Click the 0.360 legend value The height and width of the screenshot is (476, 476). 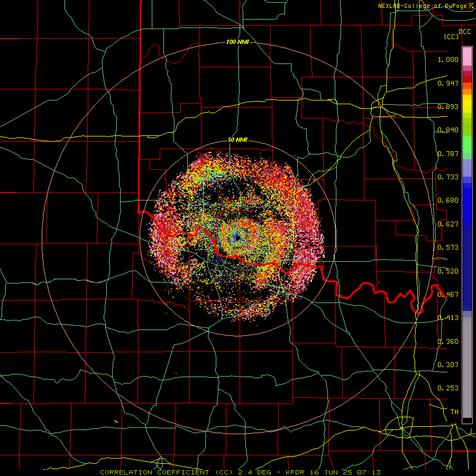tap(448, 342)
